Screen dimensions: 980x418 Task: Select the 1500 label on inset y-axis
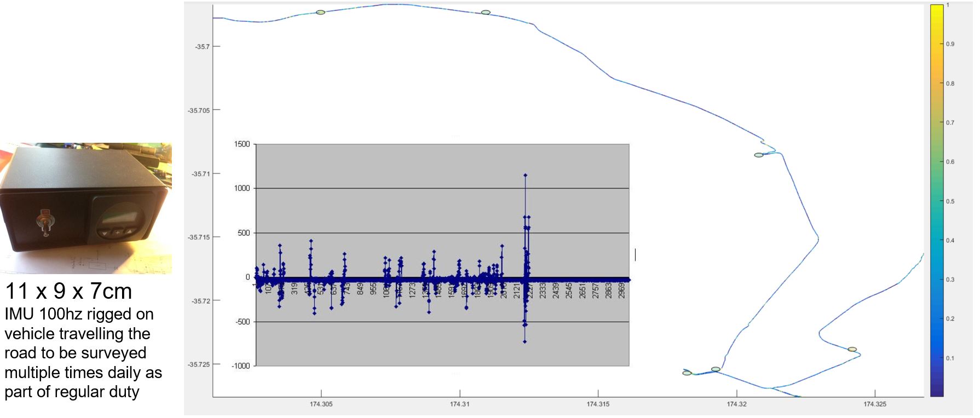tap(241, 144)
